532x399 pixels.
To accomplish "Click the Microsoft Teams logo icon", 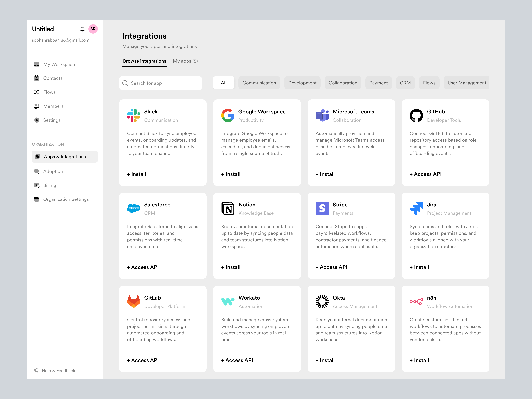I will coord(322,115).
